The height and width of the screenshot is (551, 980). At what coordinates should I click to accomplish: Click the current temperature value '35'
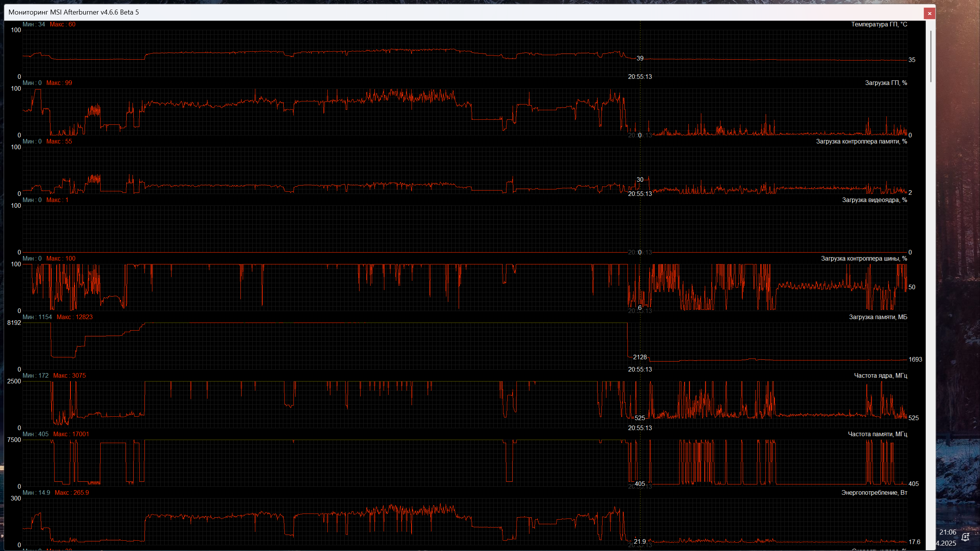(912, 60)
